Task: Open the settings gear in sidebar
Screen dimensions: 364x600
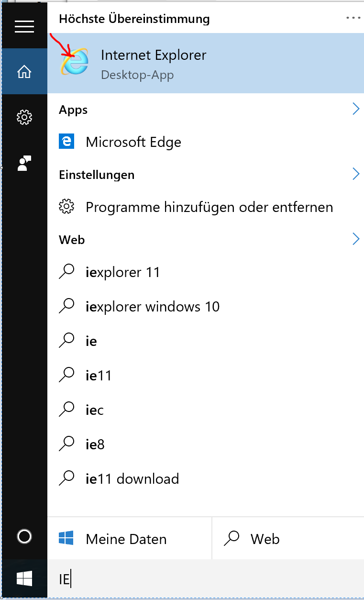Action: pyautogui.click(x=24, y=117)
